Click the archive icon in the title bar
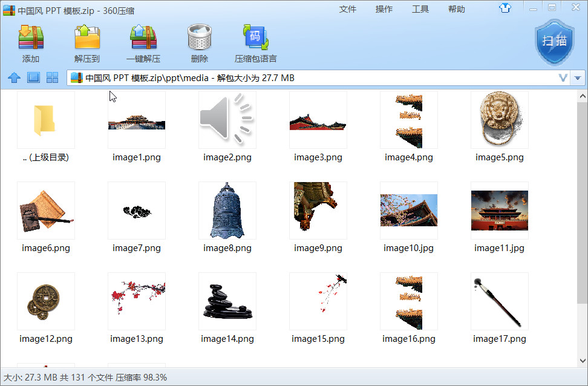588x386 pixels. (8, 10)
